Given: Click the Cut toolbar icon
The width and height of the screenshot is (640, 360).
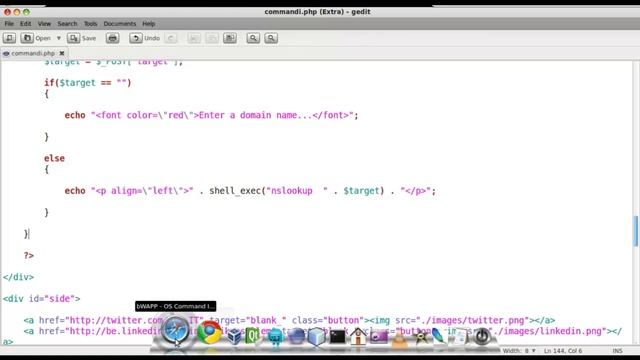Looking at the screenshot, I should (x=194, y=38).
